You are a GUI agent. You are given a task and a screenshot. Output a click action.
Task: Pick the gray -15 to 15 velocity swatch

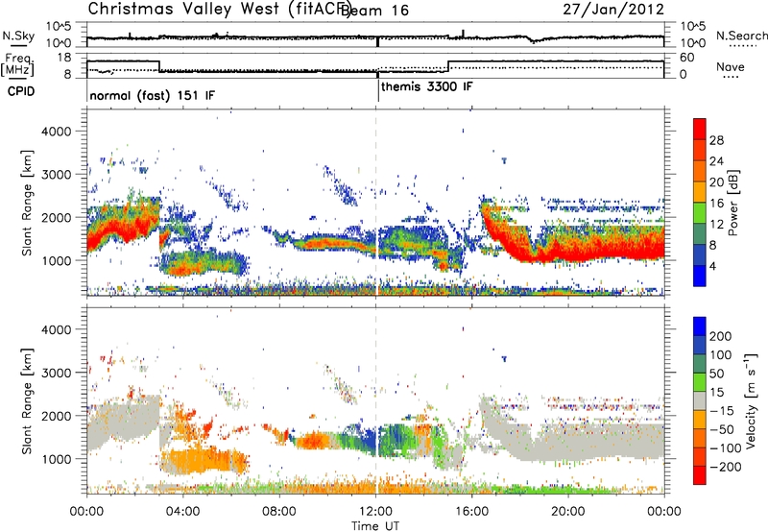[700, 400]
